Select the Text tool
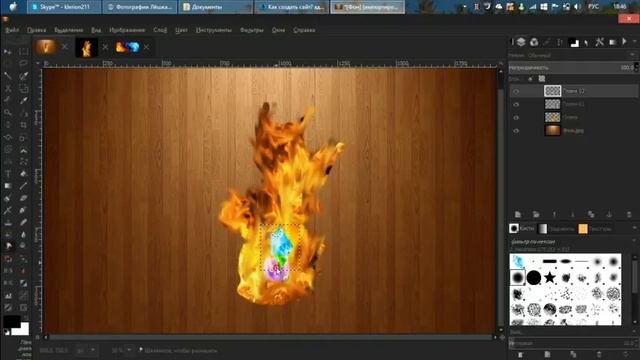Viewport: 640px width, 360px height. point(8,174)
